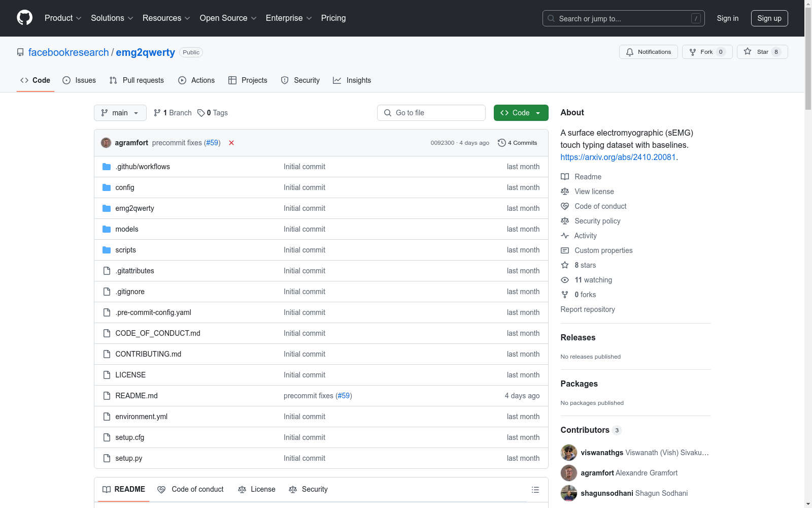Open the .pre-commit-config.yaml file
This screenshot has height=508, width=812.
click(x=153, y=312)
